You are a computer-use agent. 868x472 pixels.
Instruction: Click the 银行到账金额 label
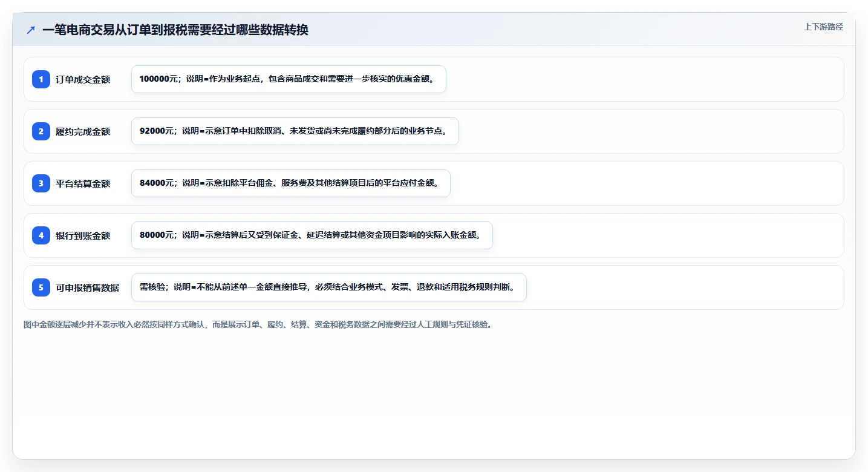(x=83, y=235)
